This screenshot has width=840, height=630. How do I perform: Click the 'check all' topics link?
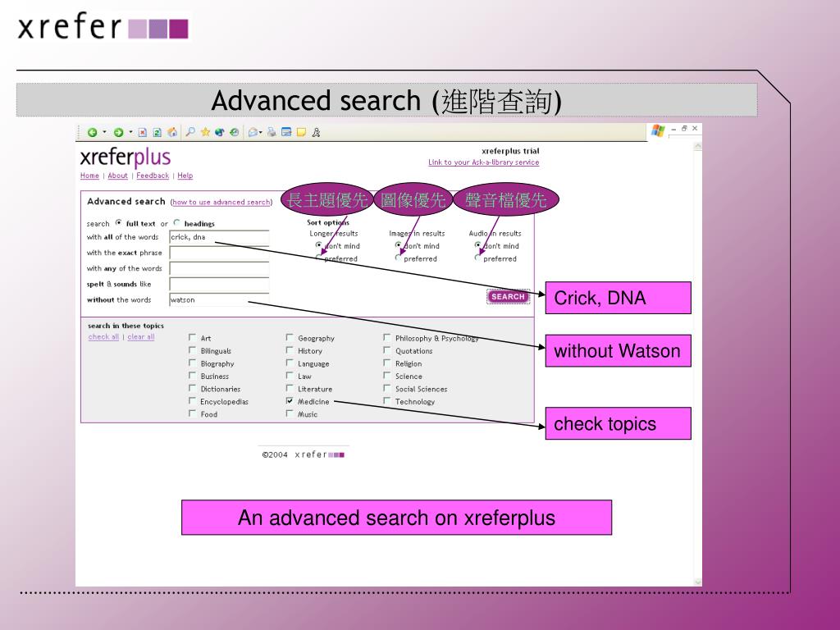coord(103,337)
